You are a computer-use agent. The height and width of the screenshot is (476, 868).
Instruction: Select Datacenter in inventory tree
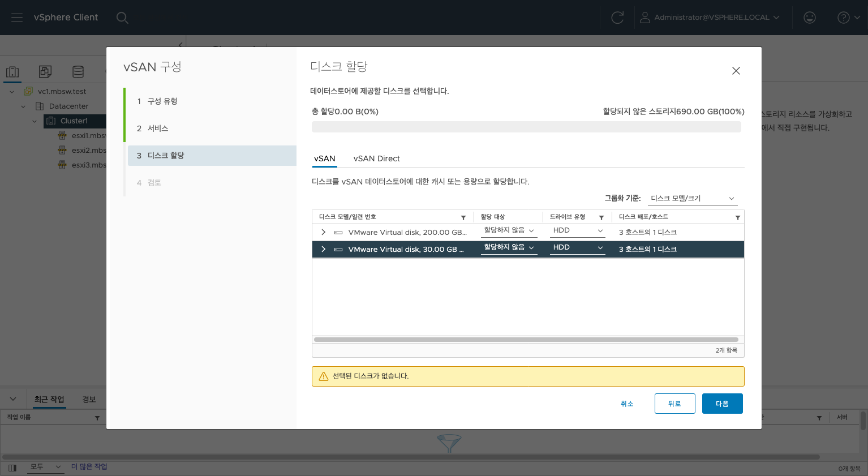click(68, 106)
